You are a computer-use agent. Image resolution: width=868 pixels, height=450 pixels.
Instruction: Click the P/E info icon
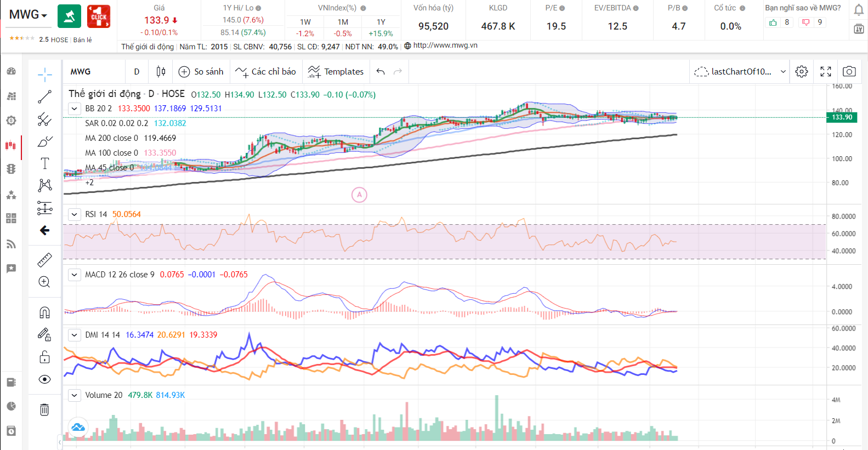pos(562,8)
